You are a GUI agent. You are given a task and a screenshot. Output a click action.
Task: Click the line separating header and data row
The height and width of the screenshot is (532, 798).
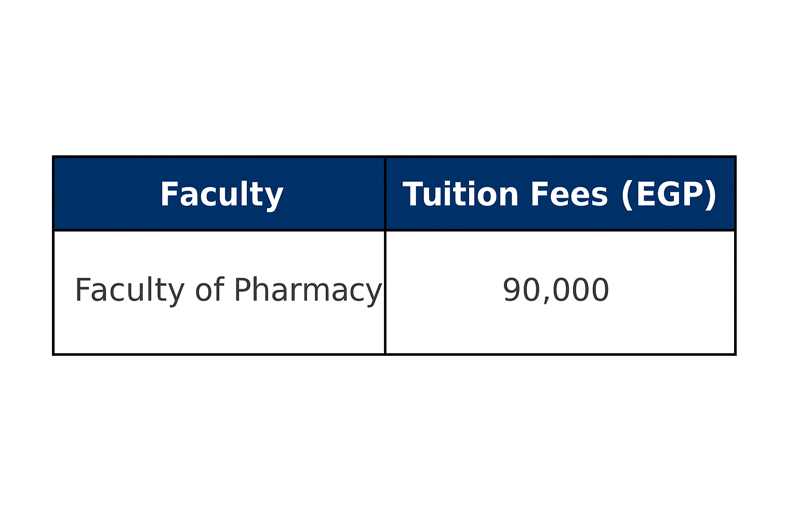pyautogui.click(x=394, y=231)
